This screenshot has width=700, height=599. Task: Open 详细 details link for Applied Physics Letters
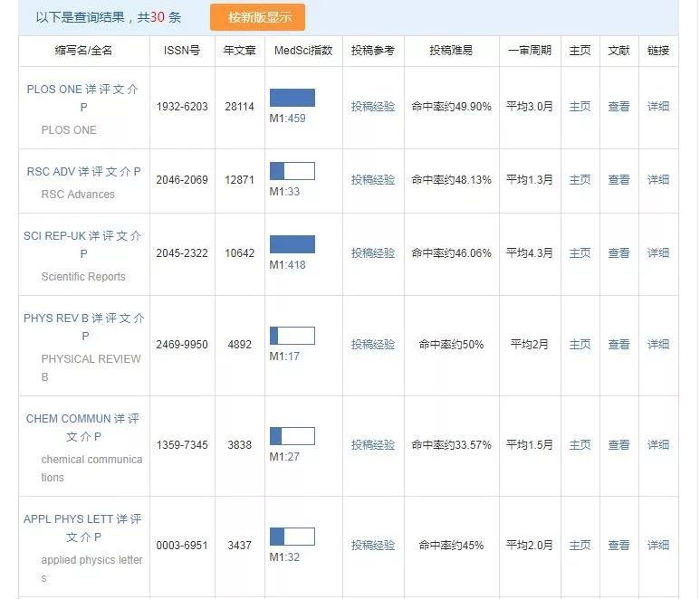click(658, 545)
